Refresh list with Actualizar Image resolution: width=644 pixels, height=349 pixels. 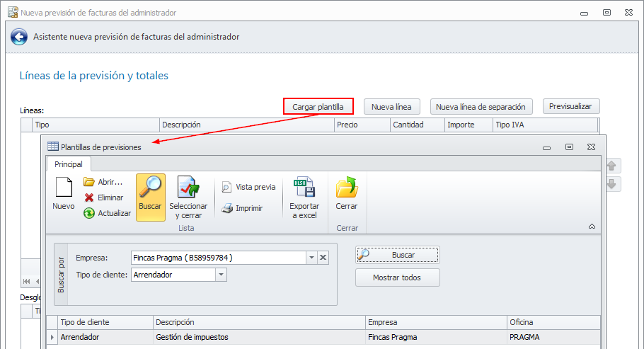click(107, 213)
